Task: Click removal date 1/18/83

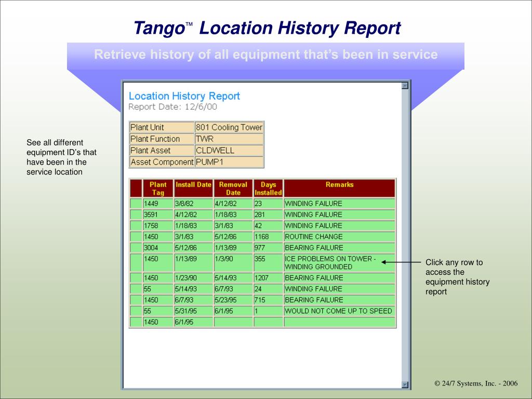Action: tap(233, 215)
